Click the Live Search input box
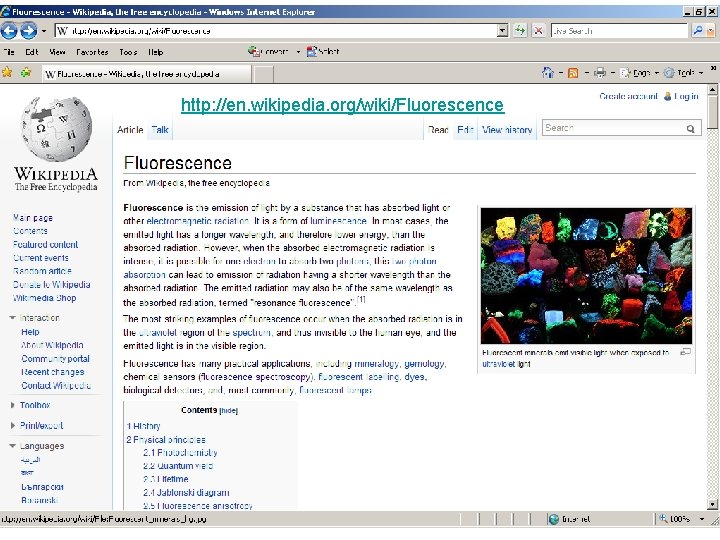Image resolution: width=720 pixels, height=540 pixels. pos(619,31)
